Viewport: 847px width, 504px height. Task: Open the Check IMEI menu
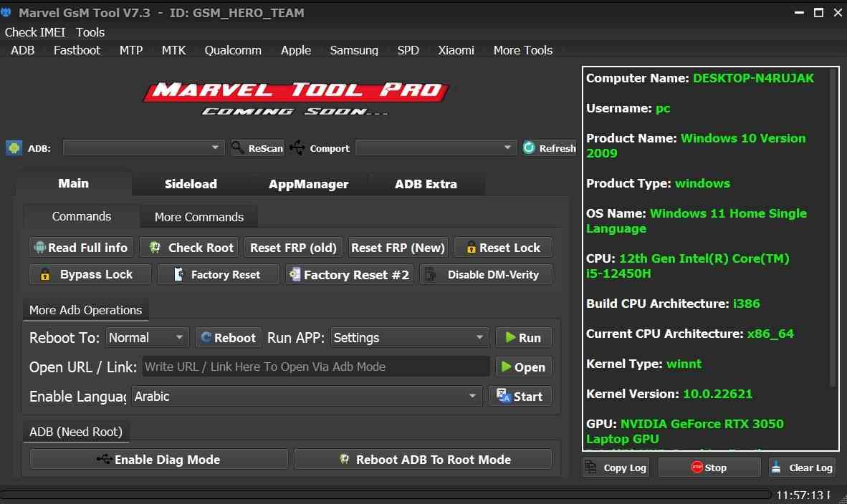(34, 32)
